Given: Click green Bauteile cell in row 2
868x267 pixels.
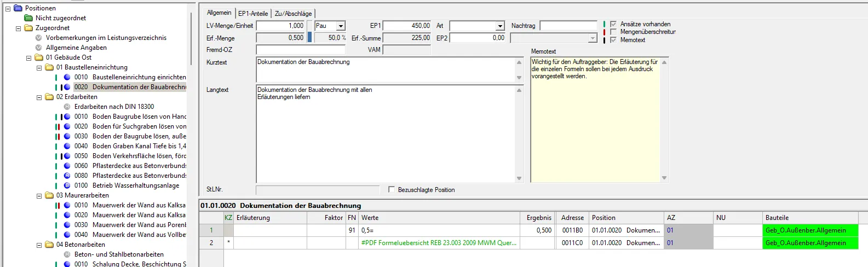Looking at the screenshot, I should pos(810,243).
